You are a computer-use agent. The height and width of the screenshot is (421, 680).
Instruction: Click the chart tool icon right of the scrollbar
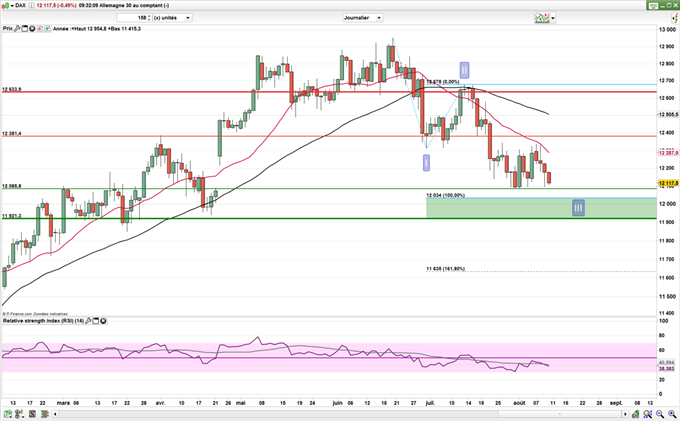coord(635,414)
